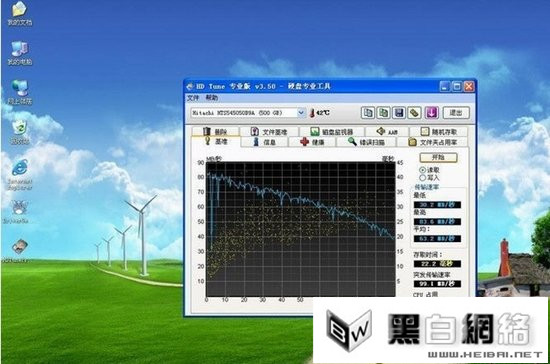Click the purple down-arrow tray icon

pos(431,113)
